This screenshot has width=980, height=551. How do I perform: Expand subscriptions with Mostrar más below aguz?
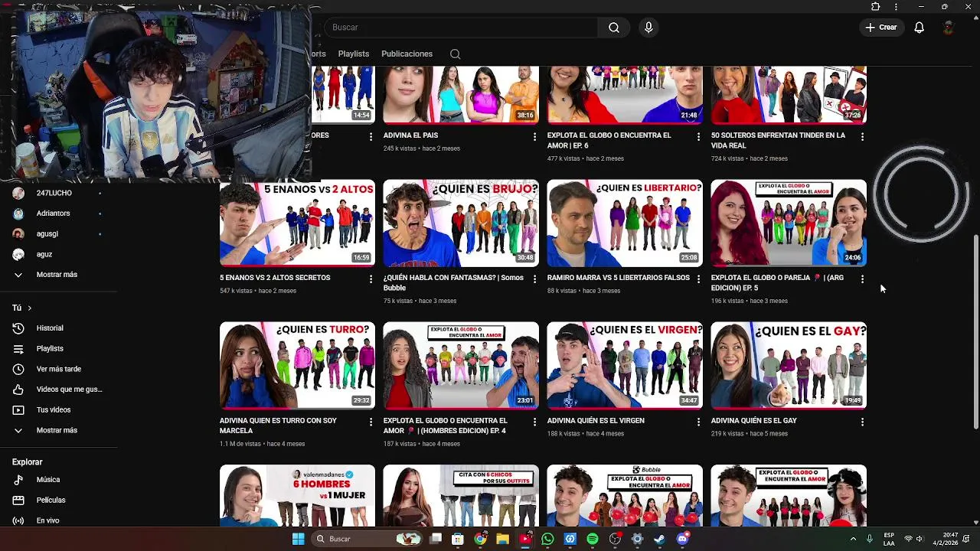[x=57, y=275]
